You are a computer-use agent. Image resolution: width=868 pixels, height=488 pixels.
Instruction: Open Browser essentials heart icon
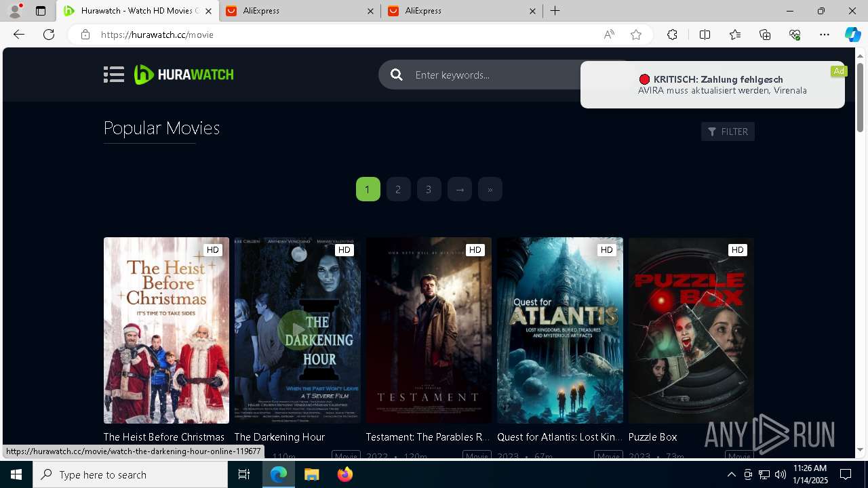coord(795,35)
